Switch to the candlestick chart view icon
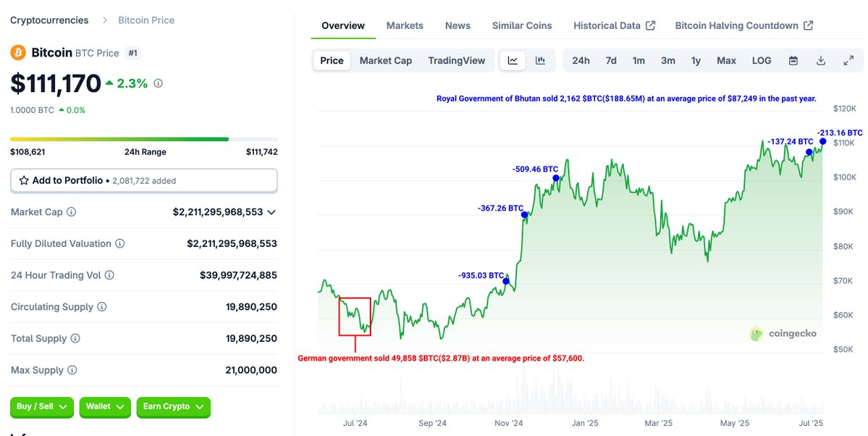 [540, 60]
